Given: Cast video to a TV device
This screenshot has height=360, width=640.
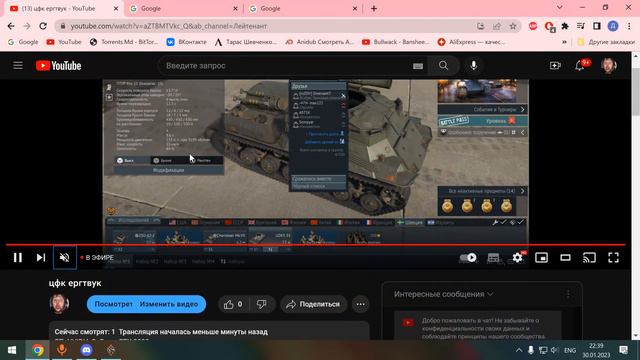Looking at the screenshot, I should coord(589,258).
